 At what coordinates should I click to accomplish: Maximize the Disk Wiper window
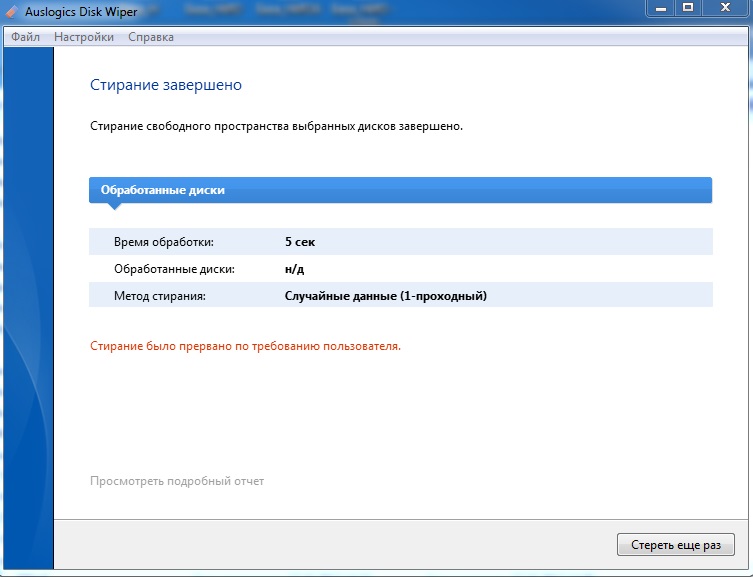(x=688, y=8)
